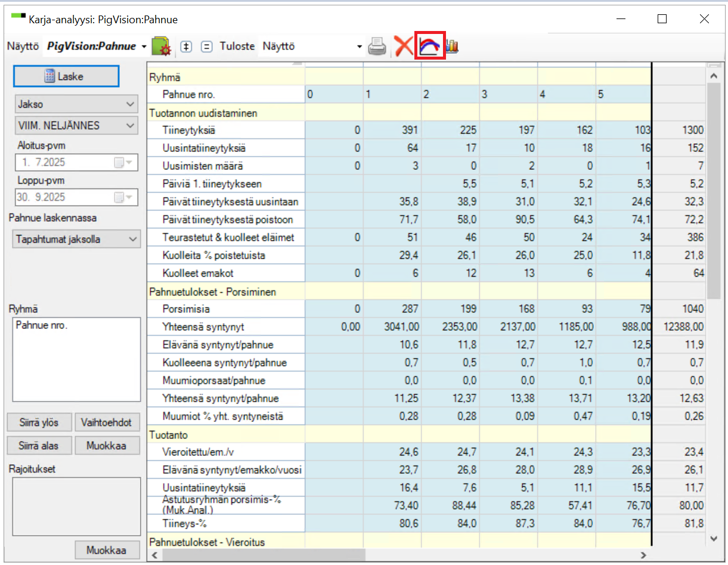The width and height of the screenshot is (728, 565).
Task: Click the Siirrä ylös button
Action: pos(39,423)
